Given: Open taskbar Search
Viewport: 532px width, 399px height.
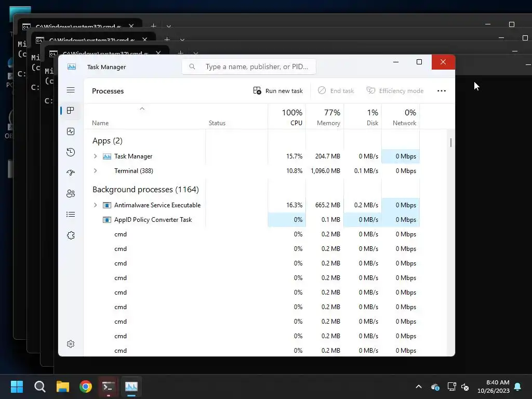Looking at the screenshot, I should coord(39,387).
